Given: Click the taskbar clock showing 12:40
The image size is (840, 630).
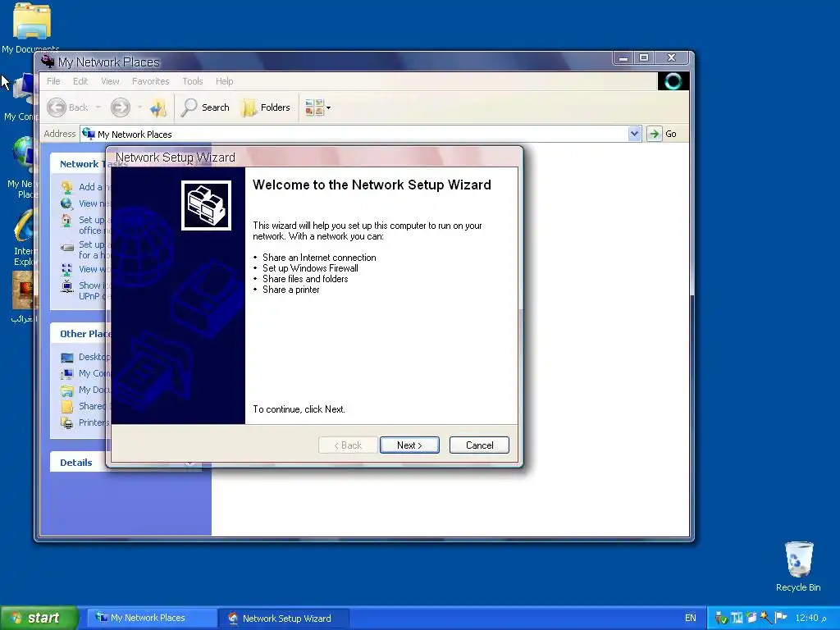Looking at the screenshot, I should click(x=811, y=618).
